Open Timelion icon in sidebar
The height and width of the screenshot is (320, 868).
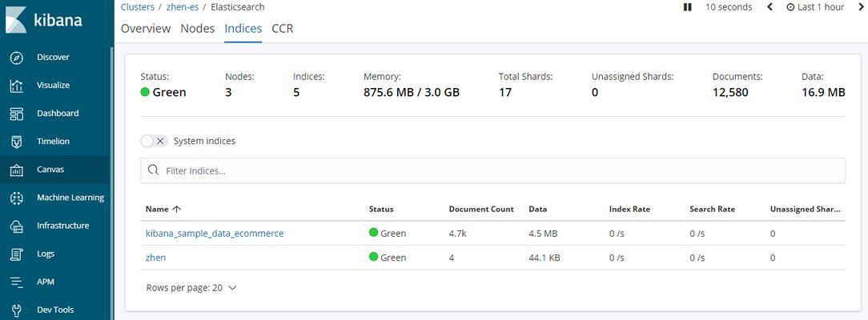(17, 142)
